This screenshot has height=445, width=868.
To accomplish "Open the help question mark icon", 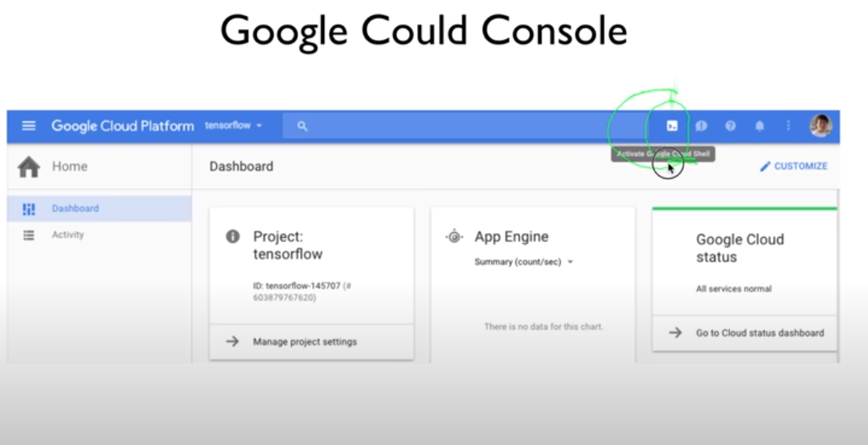I will pos(731,126).
